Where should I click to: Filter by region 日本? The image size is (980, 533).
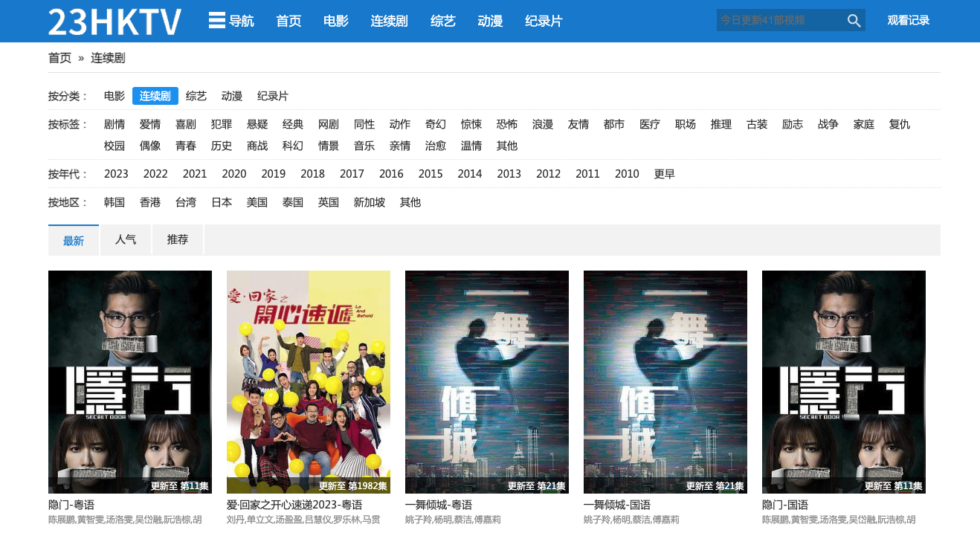tap(222, 202)
